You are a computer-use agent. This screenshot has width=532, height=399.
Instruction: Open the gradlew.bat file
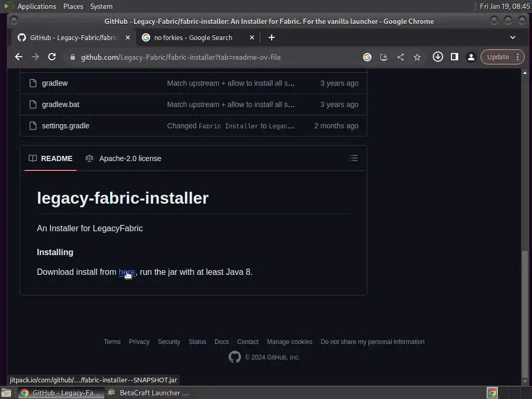point(61,104)
